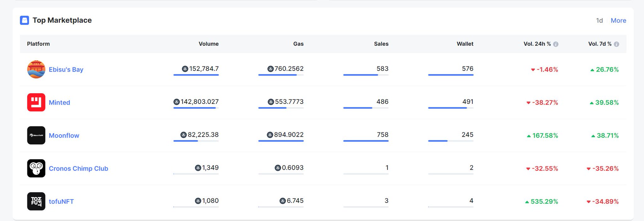Click the tofuNFT logo

point(36,201)
